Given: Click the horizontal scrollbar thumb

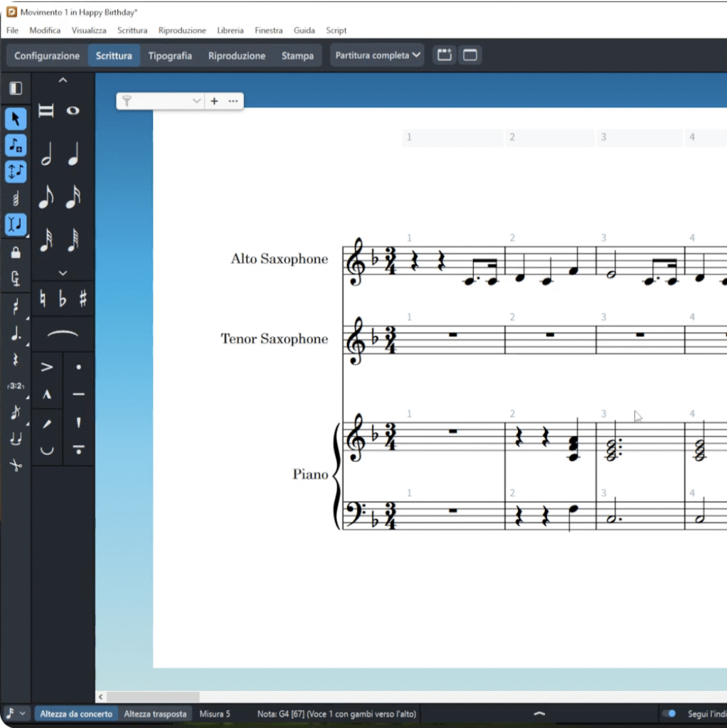Looking at the screenshot, I should click(x=153, y=697).
